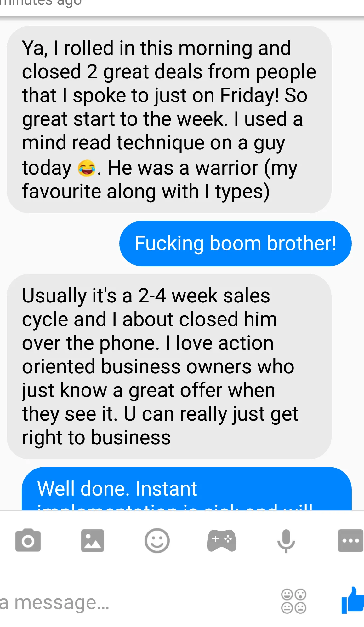364x627 pixels.
Task: Tap the 'Usually it's a 2-4 week' message
Action: (169, 366)
